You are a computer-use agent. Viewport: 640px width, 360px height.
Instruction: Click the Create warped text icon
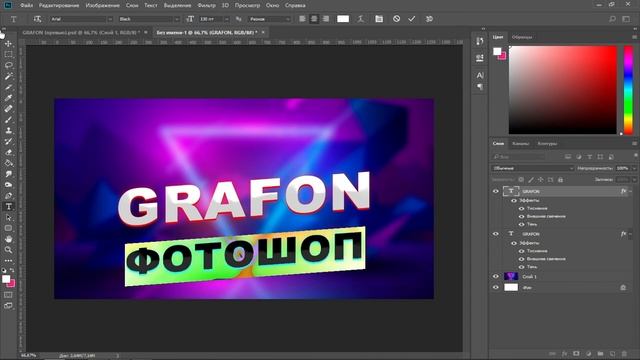coord(360,19)
